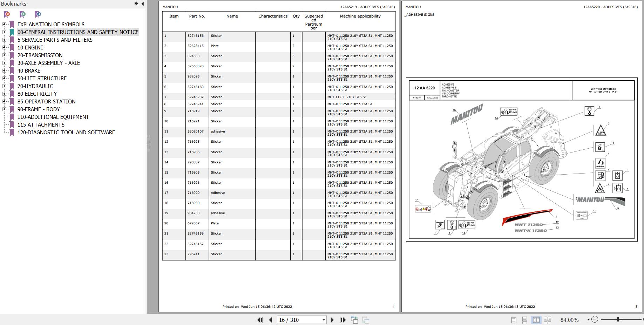The image size is (644, 325).
Task: Select 30-AXLE ASSEMBLY - AXLE bookmark
Action: 49,63
